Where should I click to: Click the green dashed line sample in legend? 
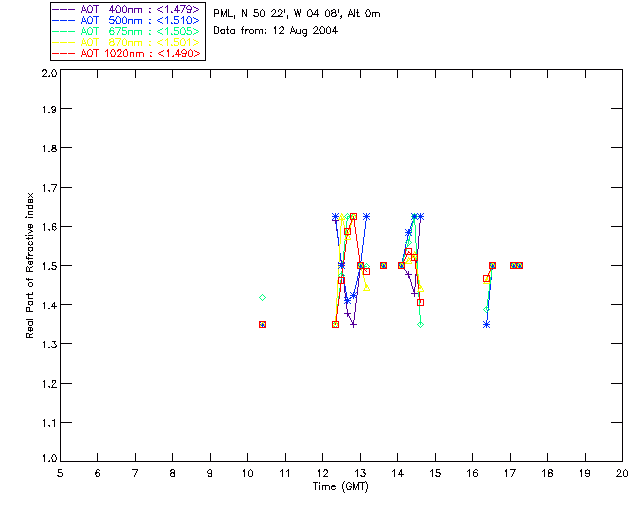coord(64,31)
